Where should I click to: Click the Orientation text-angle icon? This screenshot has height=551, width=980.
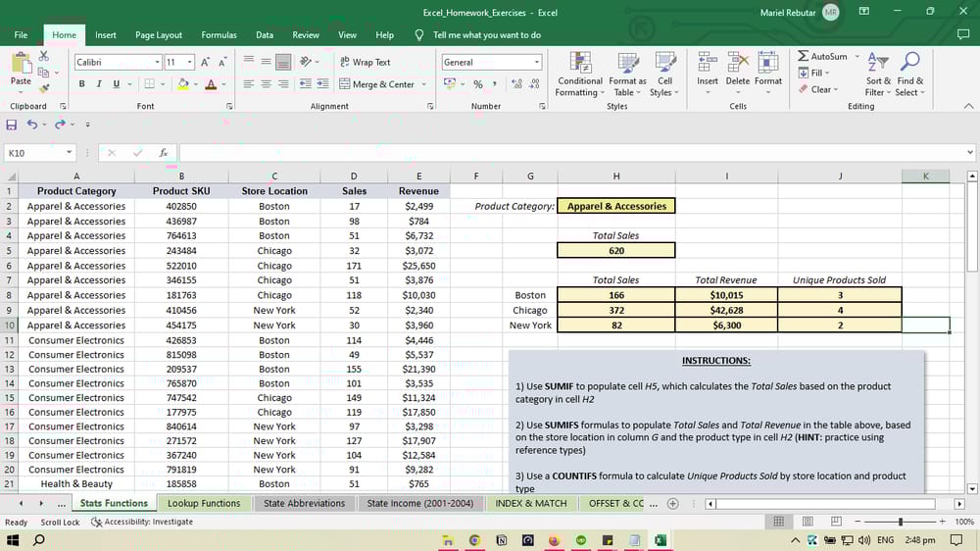tap(306, 62)
